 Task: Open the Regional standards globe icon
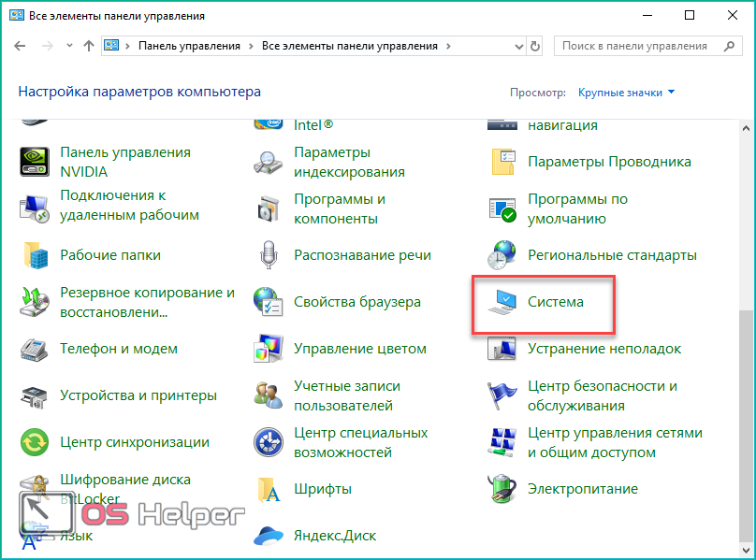point(502,255)
